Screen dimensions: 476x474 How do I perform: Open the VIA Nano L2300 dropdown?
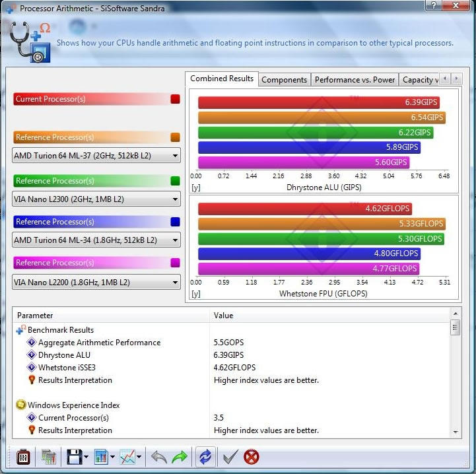tap(96, 199)
